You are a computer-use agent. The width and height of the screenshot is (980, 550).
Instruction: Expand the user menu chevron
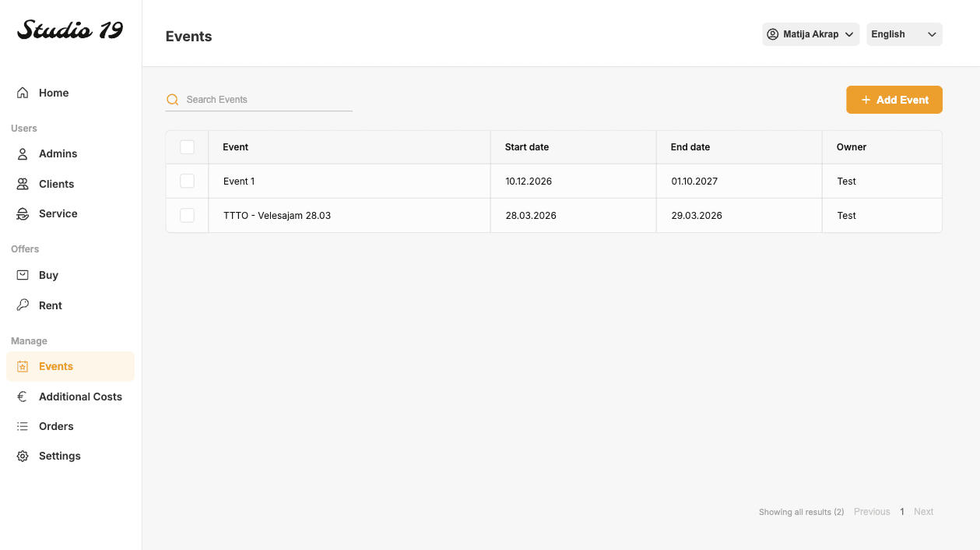pos(849,34)
